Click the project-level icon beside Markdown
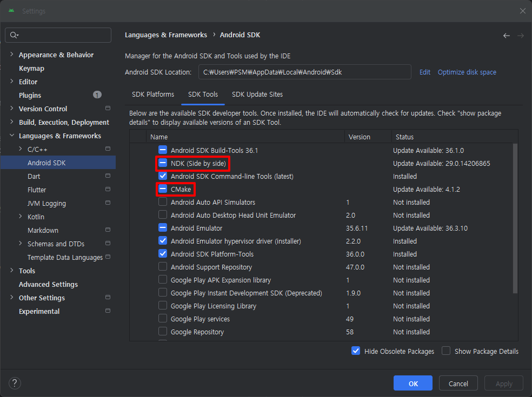Screen dimensions: 532x397 pos(108,230)
